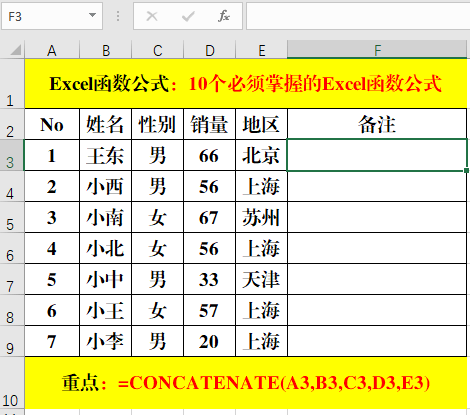This screenshot has height=415, width=470.
Task: Click the fill handle of cell F3
Action: click(466, 170)
